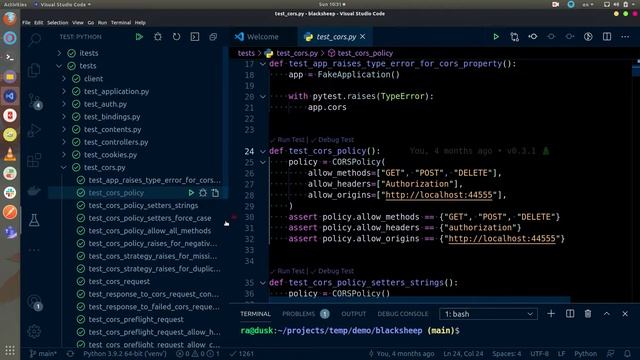Close the terminal panel

click(x=625, y=313)
